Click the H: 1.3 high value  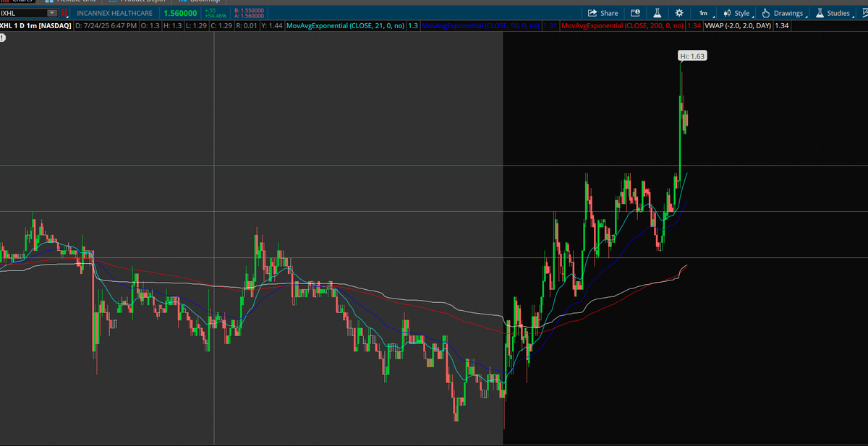[x=171, y=26]
